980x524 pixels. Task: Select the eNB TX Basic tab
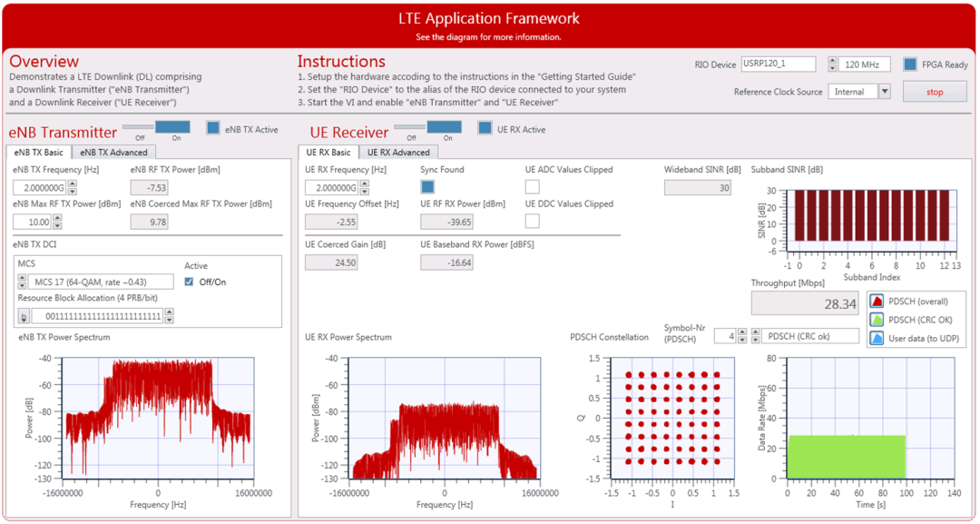[39, 152]
